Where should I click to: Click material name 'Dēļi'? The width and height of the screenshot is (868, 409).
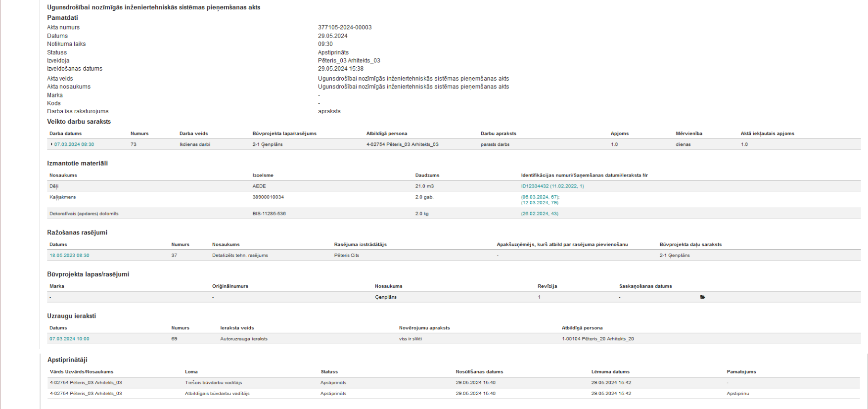pyautogui.click(x=54, y=186)
